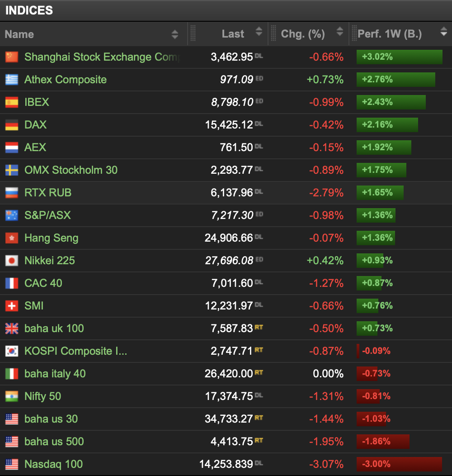Open the baha us 500 link
Screen dimensions: 452x476
pos(54,442)
